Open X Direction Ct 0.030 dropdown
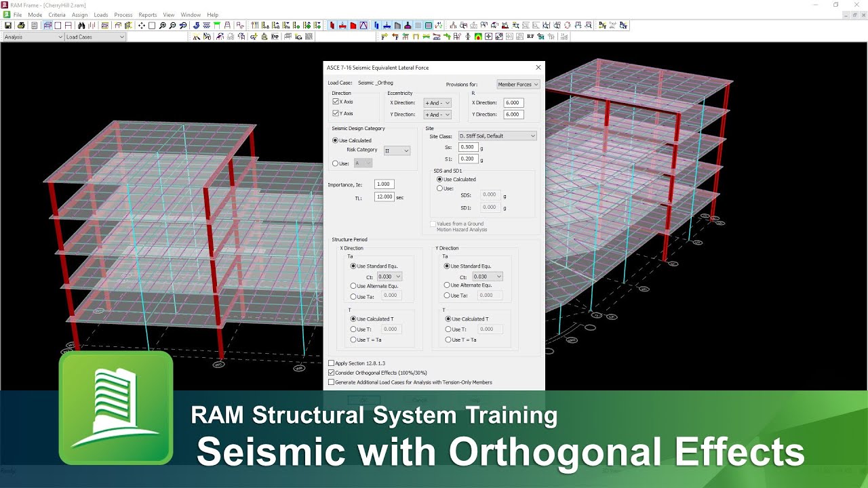Screen dimensions: 868x488 click(389, 277)
